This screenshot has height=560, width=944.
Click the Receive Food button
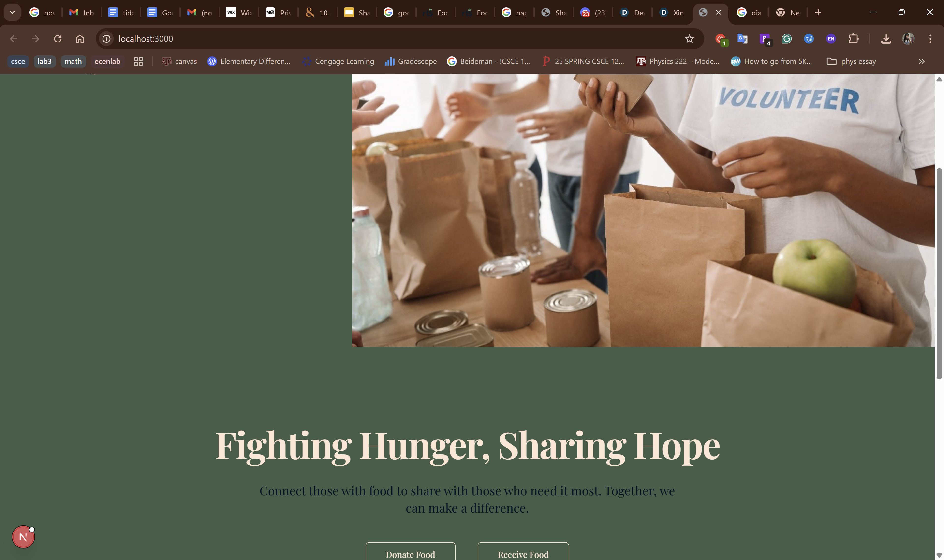[523, 552]
